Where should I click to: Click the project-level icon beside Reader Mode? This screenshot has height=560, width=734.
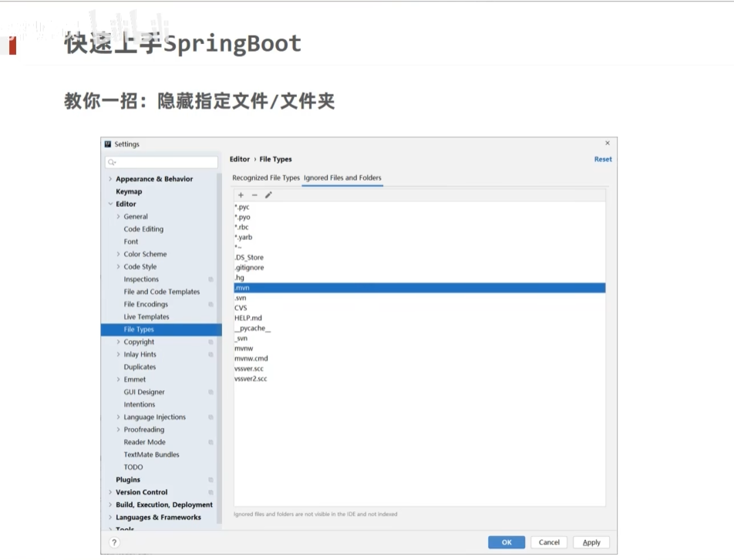[x=210, y=443]
